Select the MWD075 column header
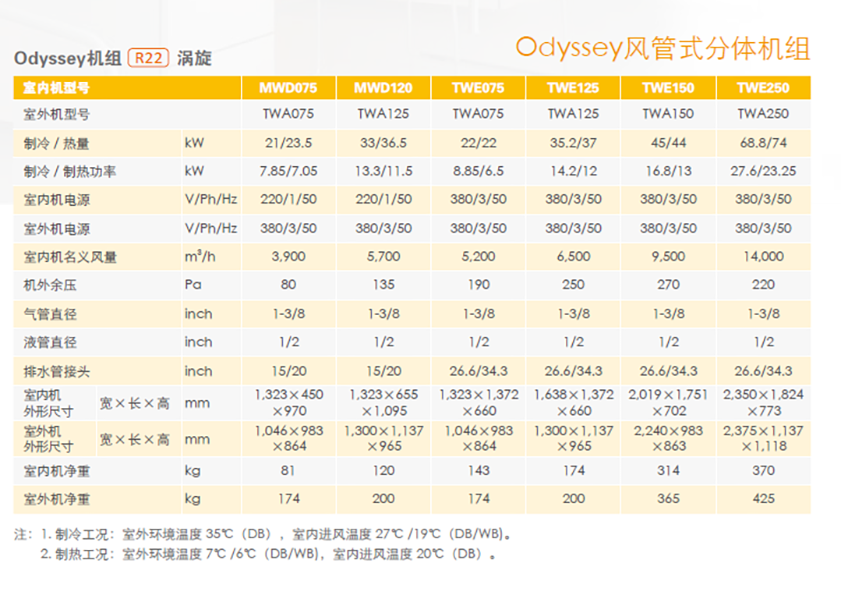The width and height of the screenshot is (841, 592). tap(290, 87)
